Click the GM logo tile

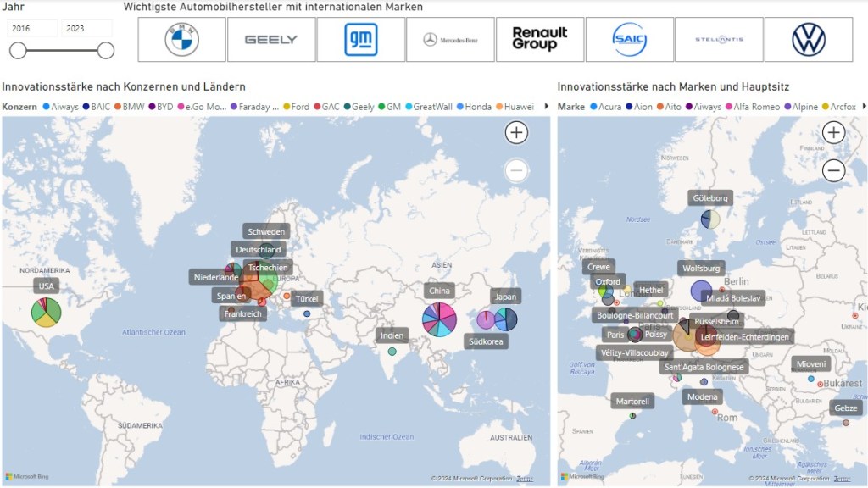tap(361, 40)
